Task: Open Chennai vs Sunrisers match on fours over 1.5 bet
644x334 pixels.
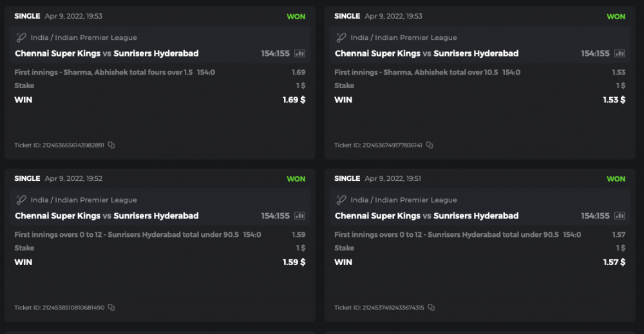Action: pos(106,53)
